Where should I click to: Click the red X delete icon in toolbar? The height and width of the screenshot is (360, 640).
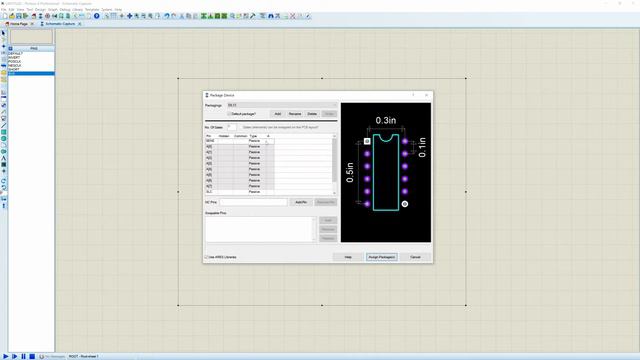tap(293, 16)
